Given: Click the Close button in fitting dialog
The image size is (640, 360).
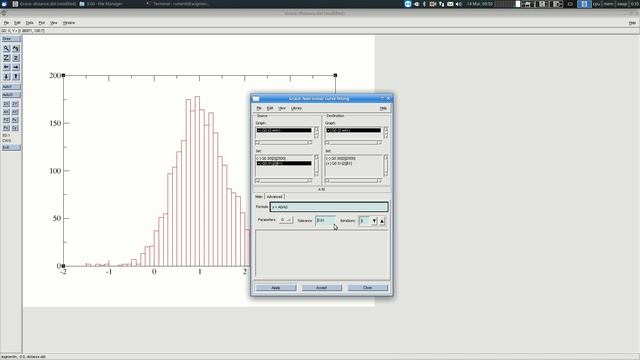Looking at the screenshot, I should click(x=368, y=288).
